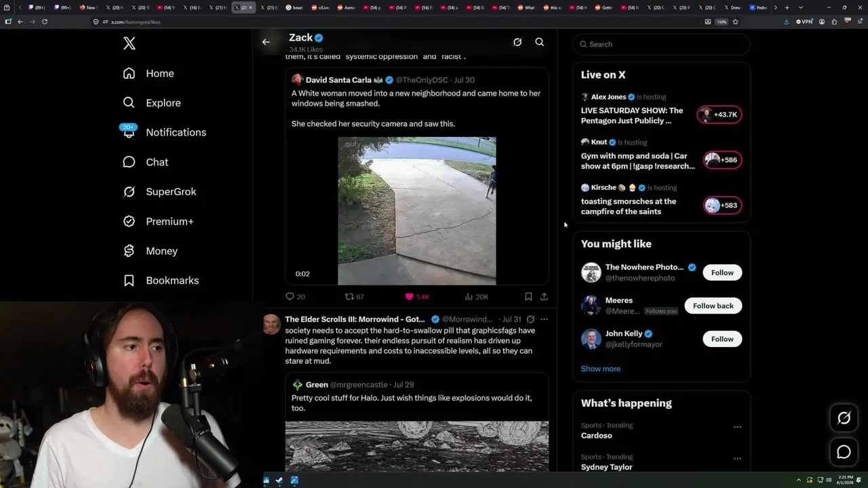
Task: Open the Cardoso trending topic
Action: 597,436
